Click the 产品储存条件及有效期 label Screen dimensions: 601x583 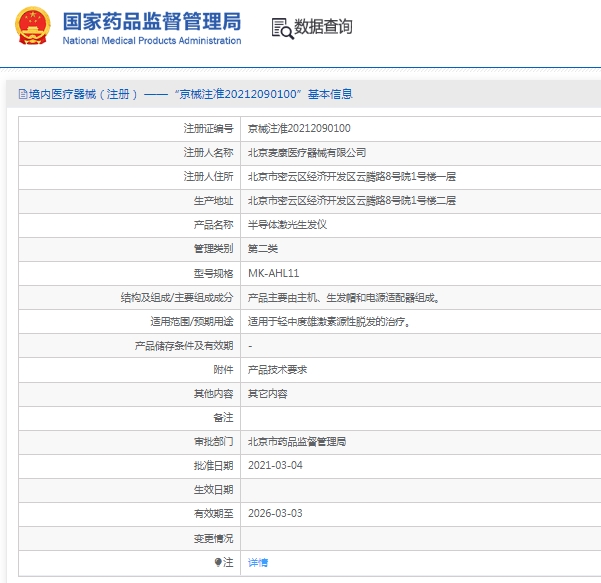coord(184,346)
